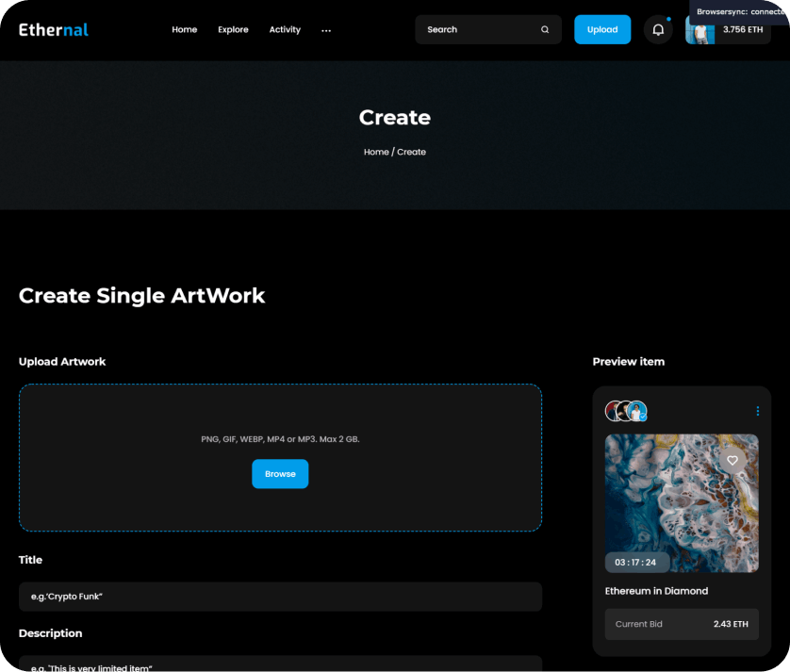Click the 3.756 ETH wallet balance
Image resolution: width=790 pixels, height=672 pixels.
click(743, 30)
